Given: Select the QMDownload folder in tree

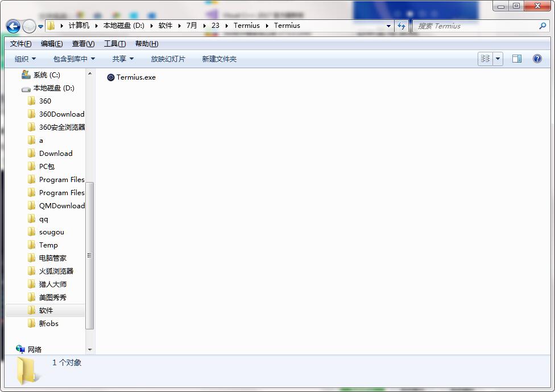Looking at the screenshot, I should (x=62, y=206).
